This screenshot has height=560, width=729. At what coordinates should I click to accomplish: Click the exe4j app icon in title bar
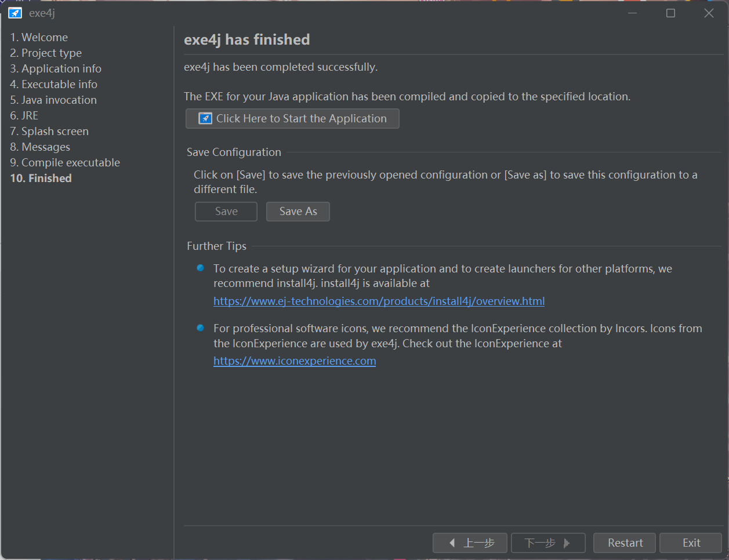coord(15,13)
